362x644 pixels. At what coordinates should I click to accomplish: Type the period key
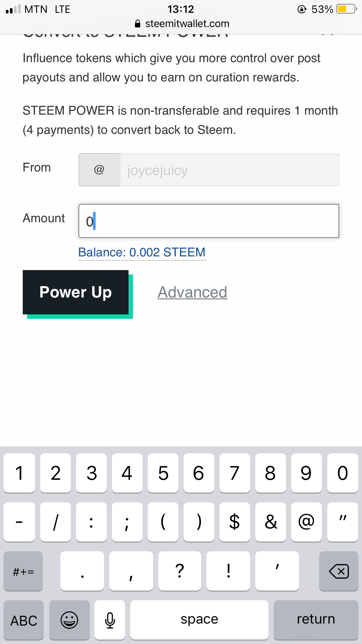82,571
